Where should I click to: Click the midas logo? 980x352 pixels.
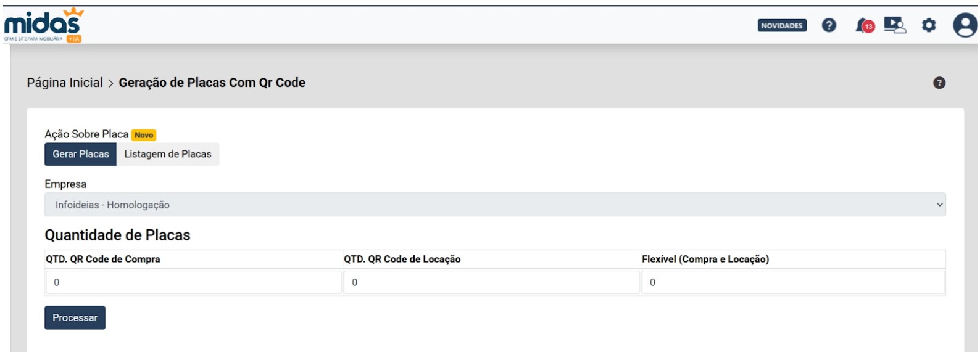[x=43, y=25]
